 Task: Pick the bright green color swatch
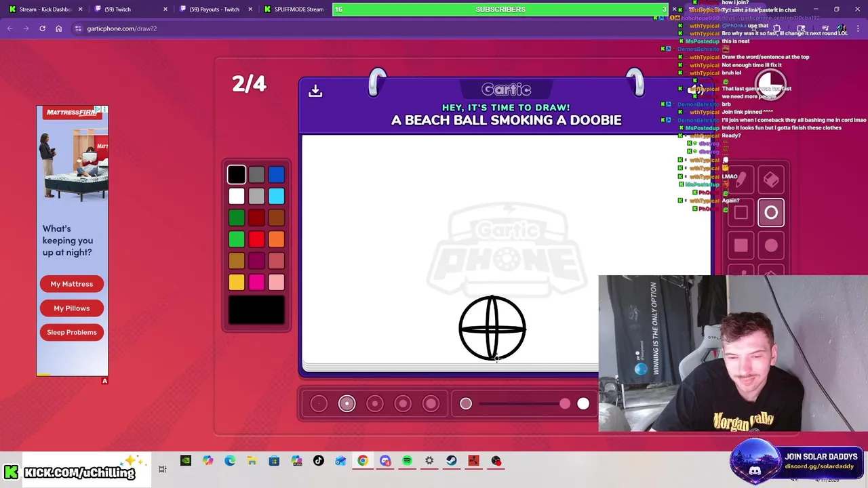point(237,239)
